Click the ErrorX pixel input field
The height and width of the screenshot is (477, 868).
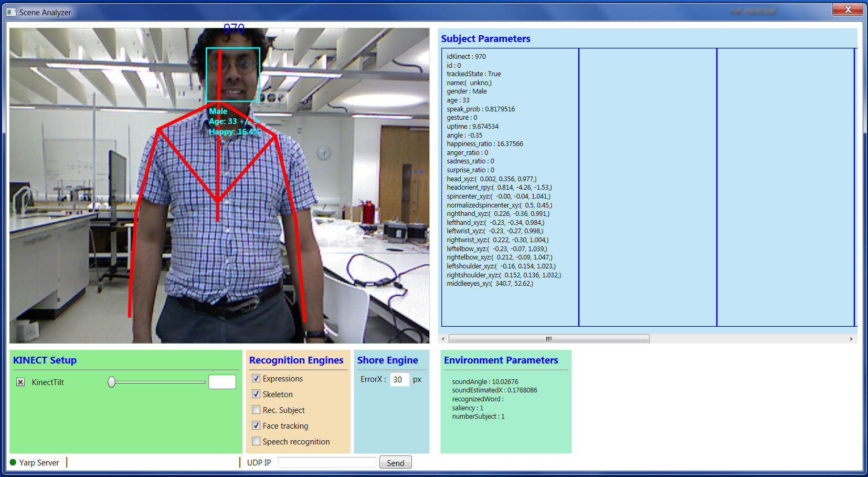399,379
